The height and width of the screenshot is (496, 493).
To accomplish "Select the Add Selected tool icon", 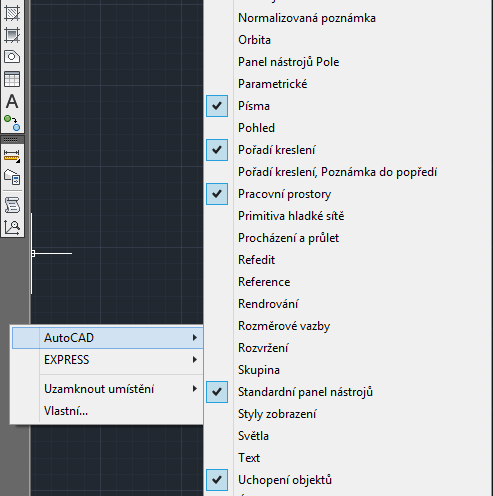I will coord(12,123).
